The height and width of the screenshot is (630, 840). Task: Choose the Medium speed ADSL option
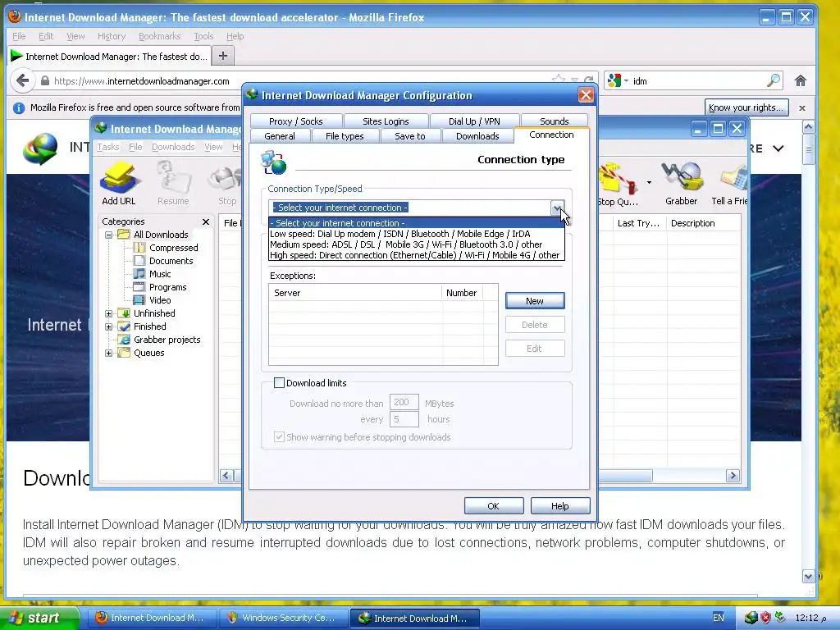(416, 244)
